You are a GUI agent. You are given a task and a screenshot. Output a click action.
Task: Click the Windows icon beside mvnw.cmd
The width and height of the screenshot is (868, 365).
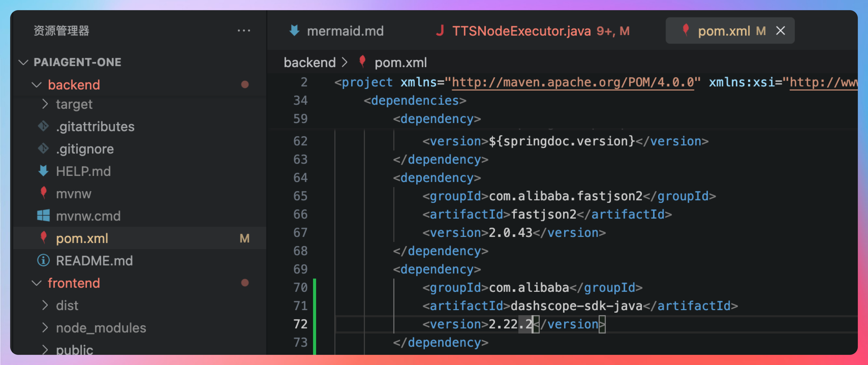pyautogui.click(x=43, y=216)
